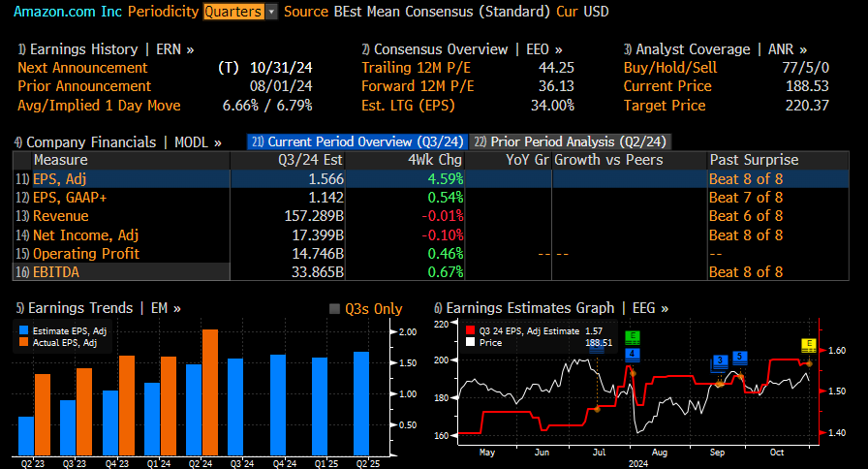This screenshot has height=469, width=868.
Task: Click the Current Price value 188.53
Action: [x=807, y=86]
